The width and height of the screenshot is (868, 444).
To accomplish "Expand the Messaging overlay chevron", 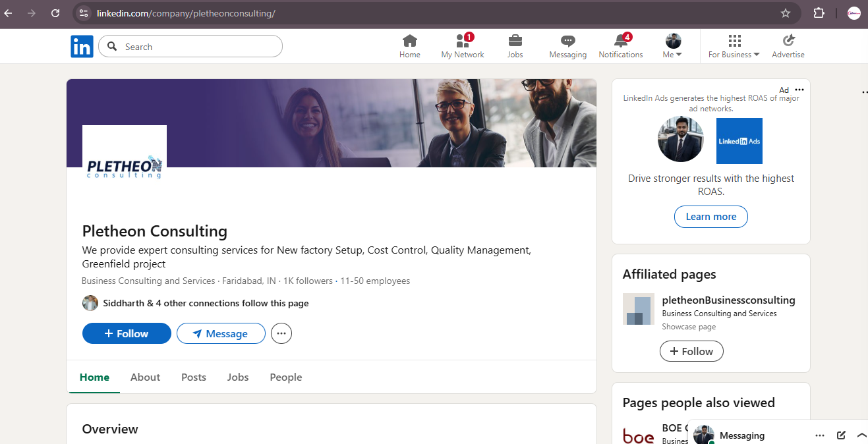I will click(861, 435).
